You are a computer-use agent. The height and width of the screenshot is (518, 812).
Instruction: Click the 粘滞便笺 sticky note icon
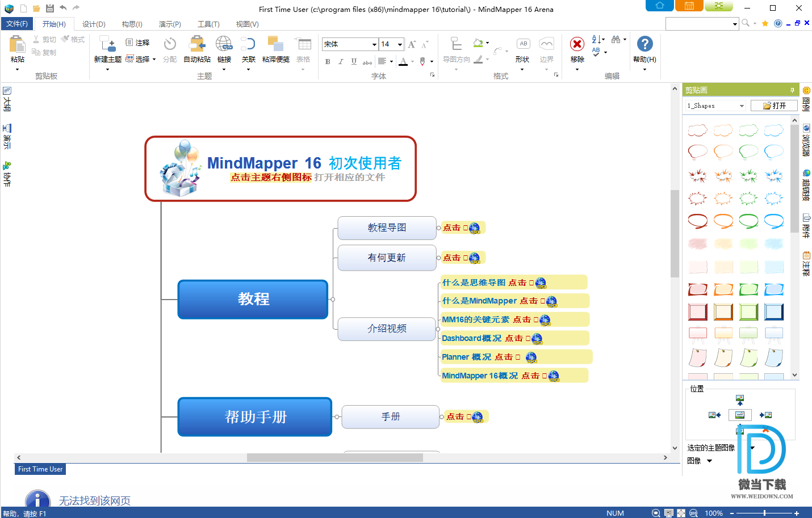(276, 44)
